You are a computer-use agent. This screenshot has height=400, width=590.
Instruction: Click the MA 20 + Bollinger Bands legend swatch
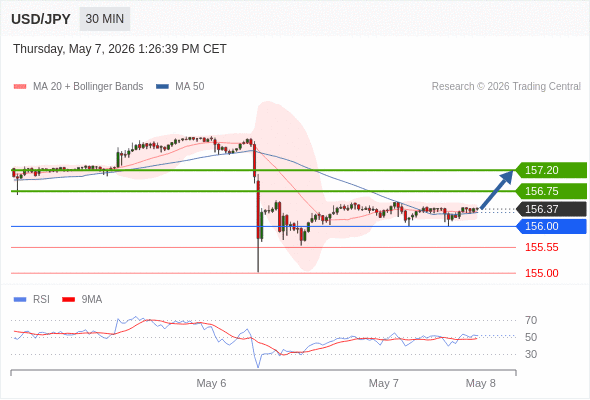20,87
